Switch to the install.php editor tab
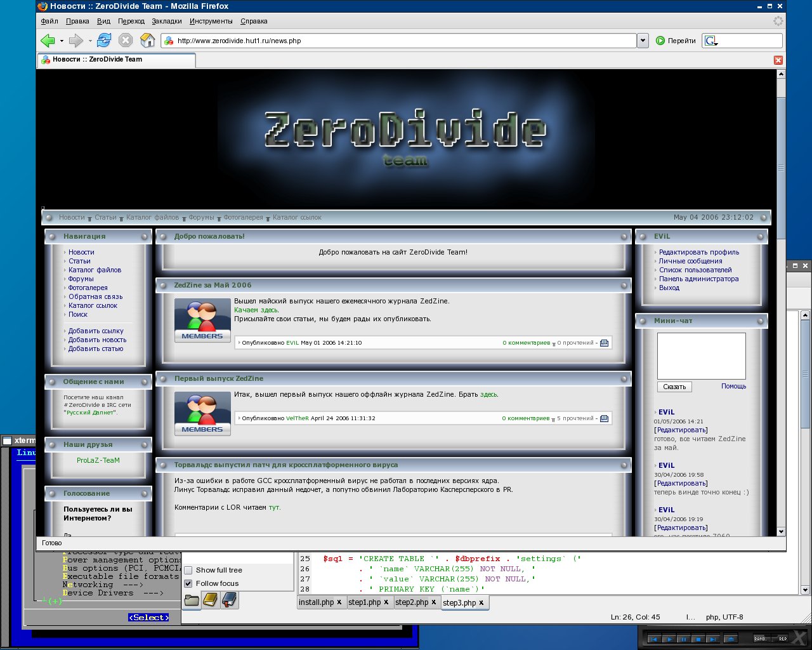812x650 pixels. pyautogui.click(x=322, y=602)
